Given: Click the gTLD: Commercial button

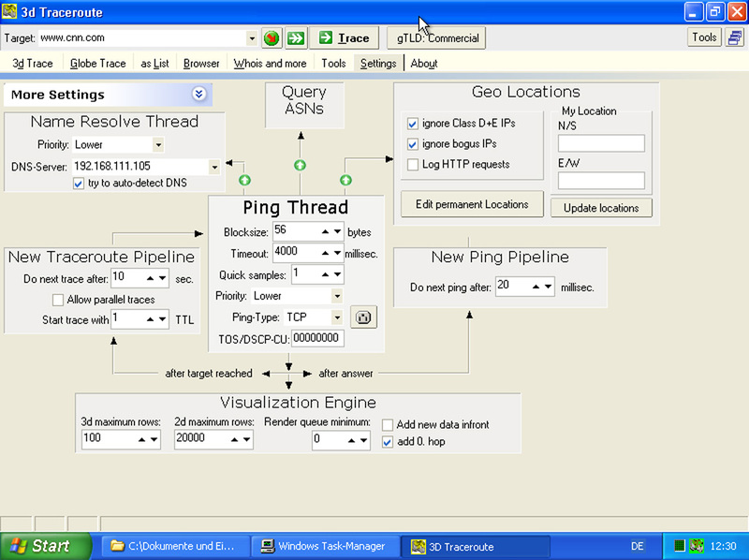Looking at the screenshot, I should tap(437, 38).
